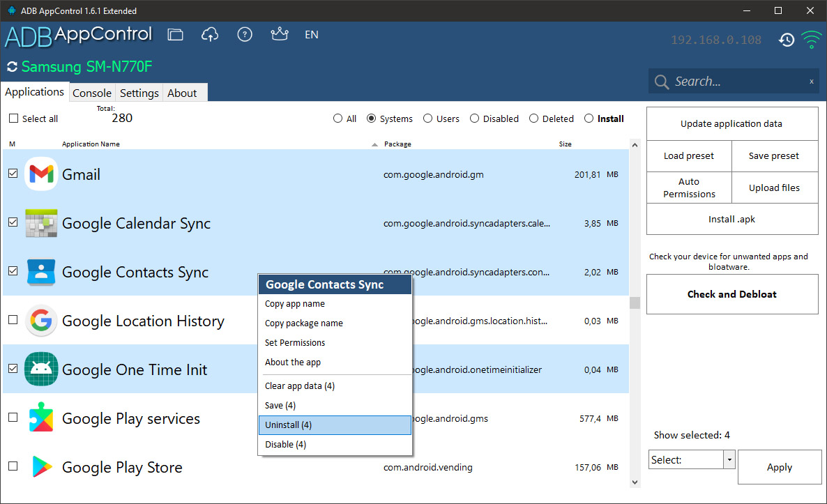Click the Load preset button

click(x=690, y=156)
